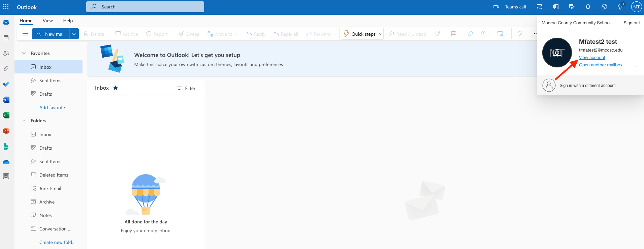Click the Archive toolbar button
644x249 pixels.
point(127,34)
